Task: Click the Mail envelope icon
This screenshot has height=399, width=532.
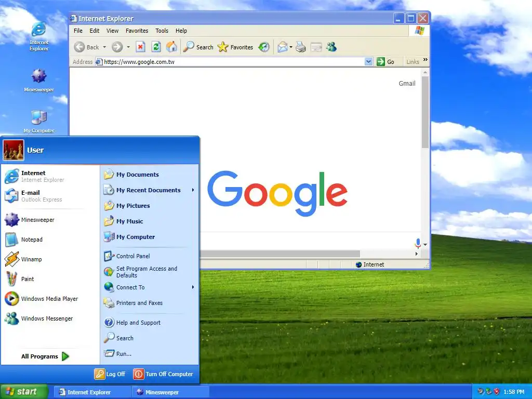Action: 282,47
